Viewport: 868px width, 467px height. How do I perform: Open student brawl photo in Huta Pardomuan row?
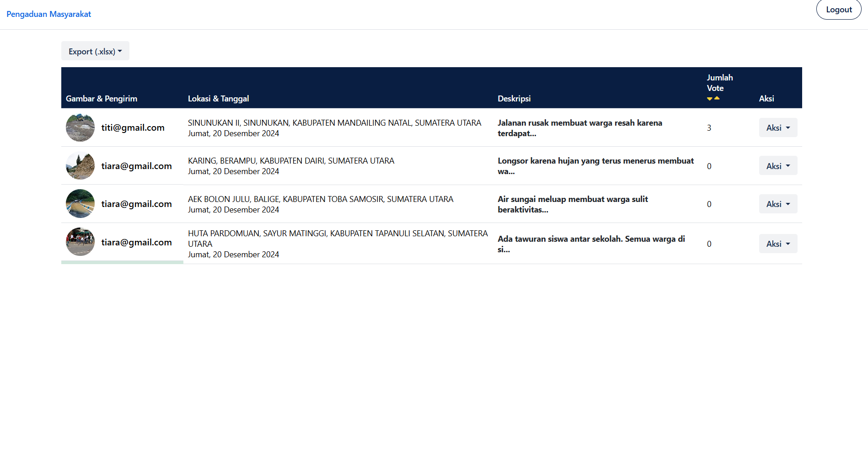(x=80, y=242)
